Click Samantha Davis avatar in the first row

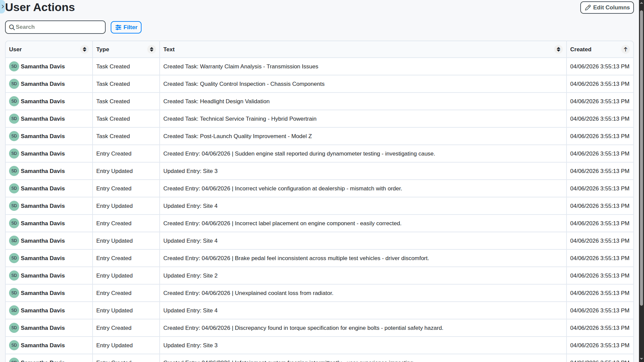14,66
